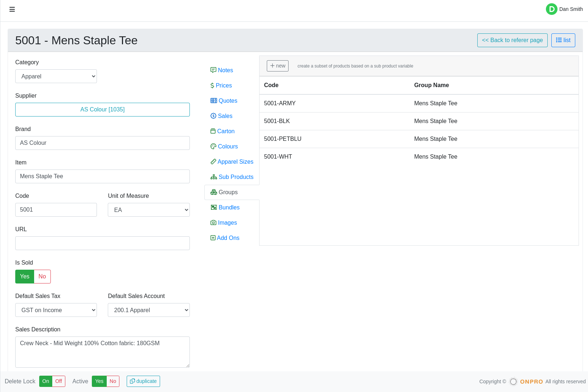Image resolution: width=588 pixels, height=392 pixels.
Task: Click the Bundles icon
Action: 214,207
